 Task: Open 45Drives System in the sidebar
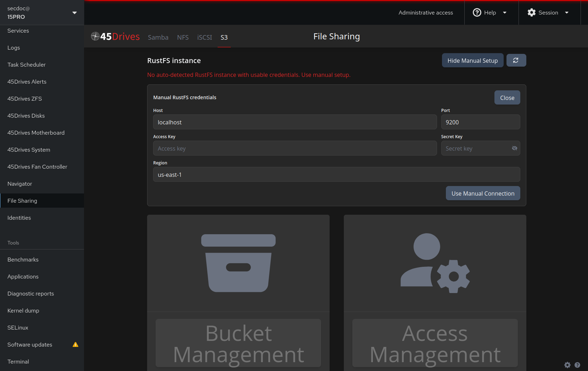[42, 150]
